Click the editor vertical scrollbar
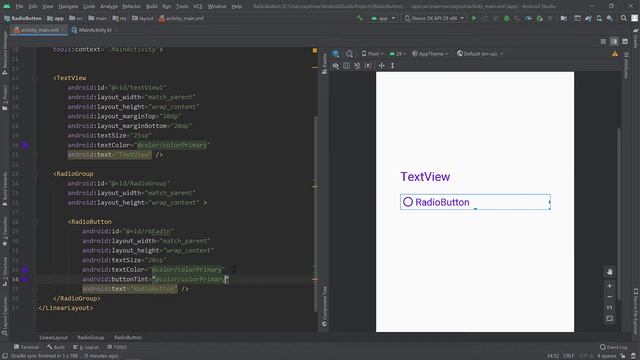Screen dimensions: 640x360 (316, 213)
